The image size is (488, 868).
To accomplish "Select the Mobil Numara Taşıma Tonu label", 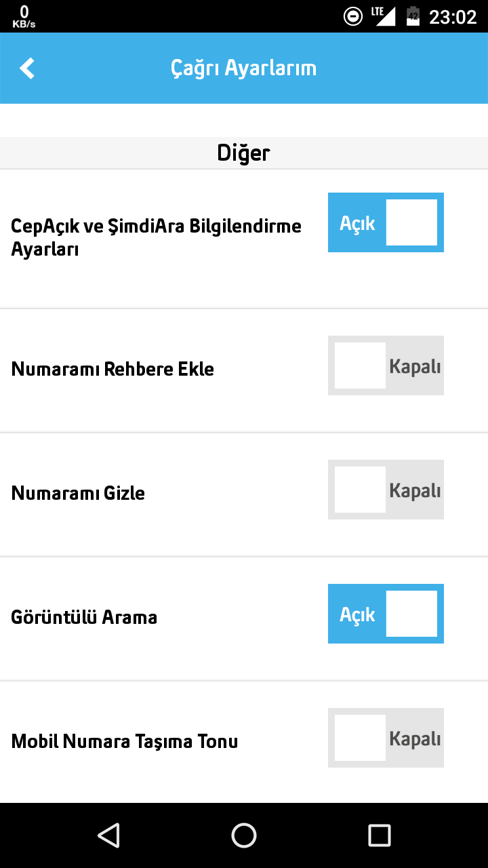I will pos(125,741).
